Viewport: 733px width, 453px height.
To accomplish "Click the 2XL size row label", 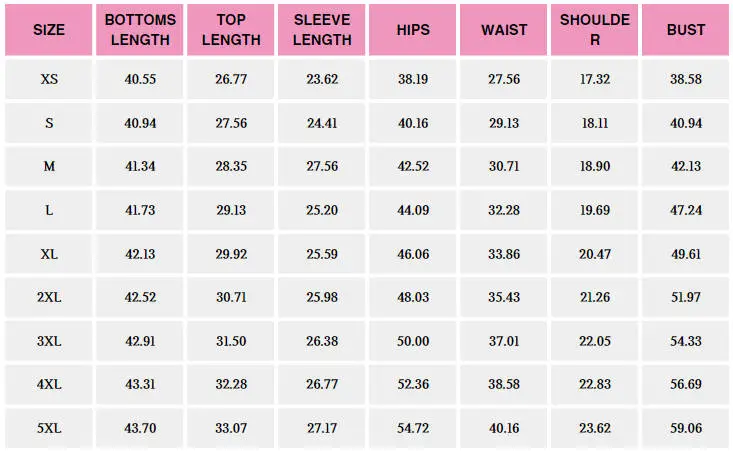I will point(48,297).
